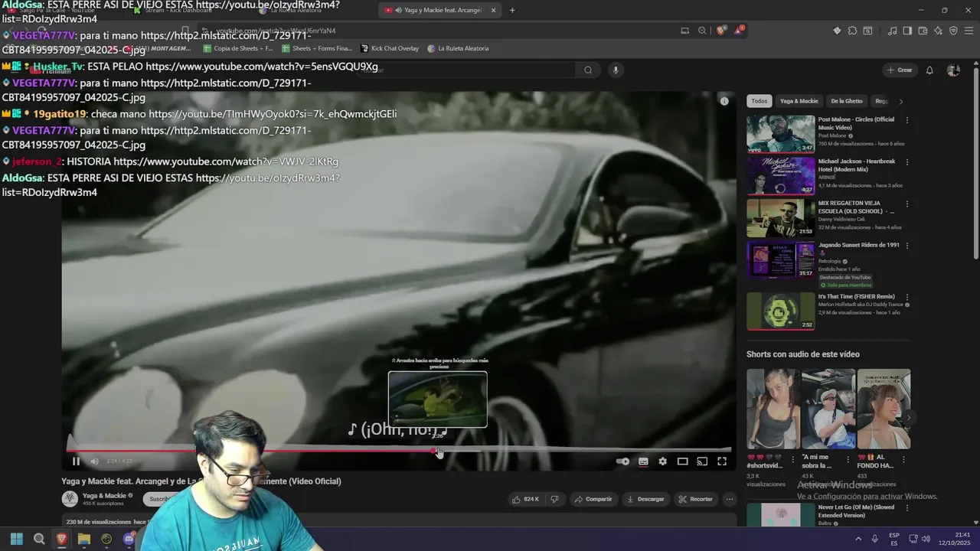Open the Brave Wallet icon

pos(923,31)
